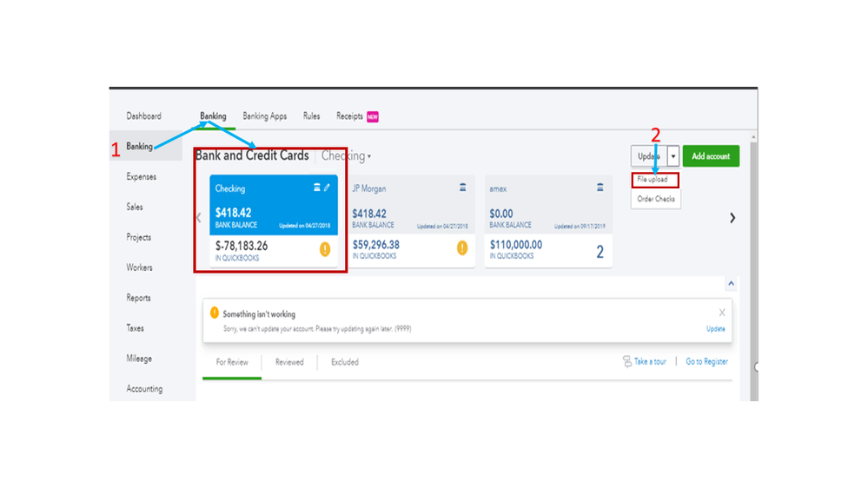Screen dimensions: 868x488
Task: Select the Checking account card
Action: [274, 221]
